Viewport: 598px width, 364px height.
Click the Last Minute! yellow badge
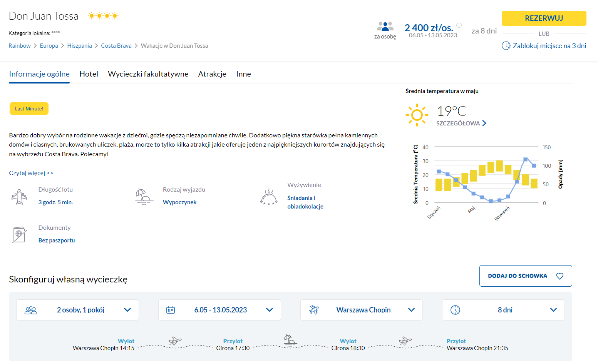(x=29, y=109)
